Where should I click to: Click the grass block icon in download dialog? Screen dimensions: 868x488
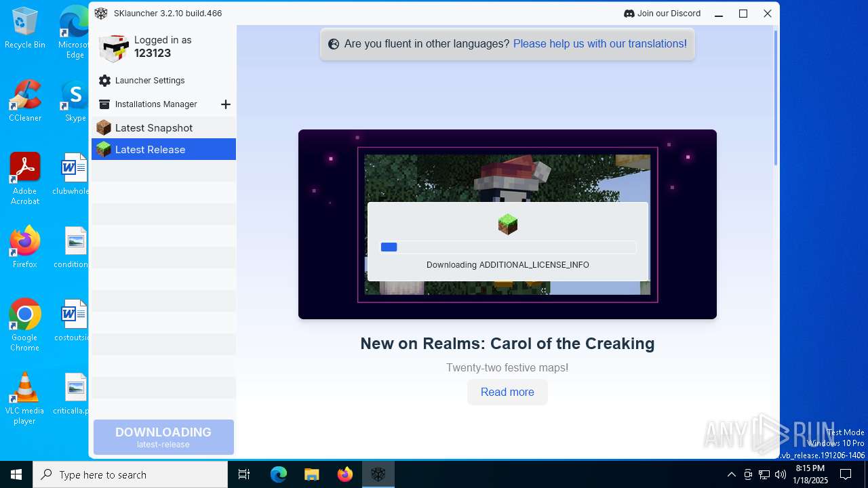click(508, 224)
